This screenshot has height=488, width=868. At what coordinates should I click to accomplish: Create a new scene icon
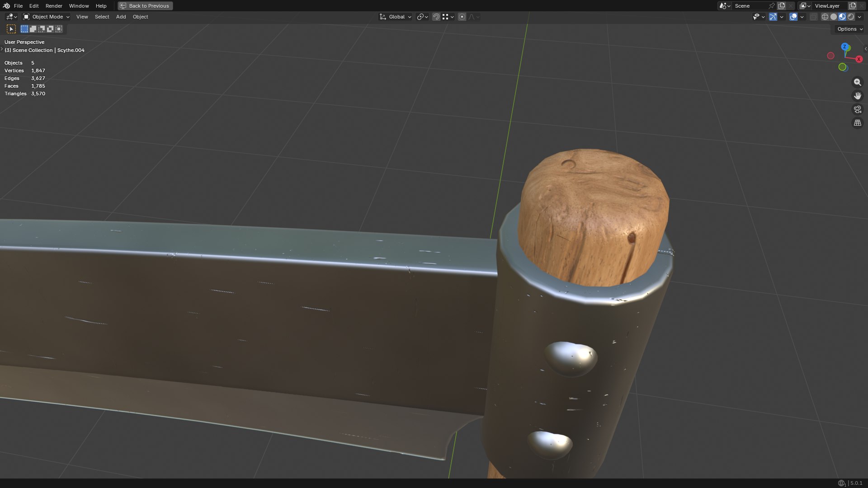(x=782, y=6)
